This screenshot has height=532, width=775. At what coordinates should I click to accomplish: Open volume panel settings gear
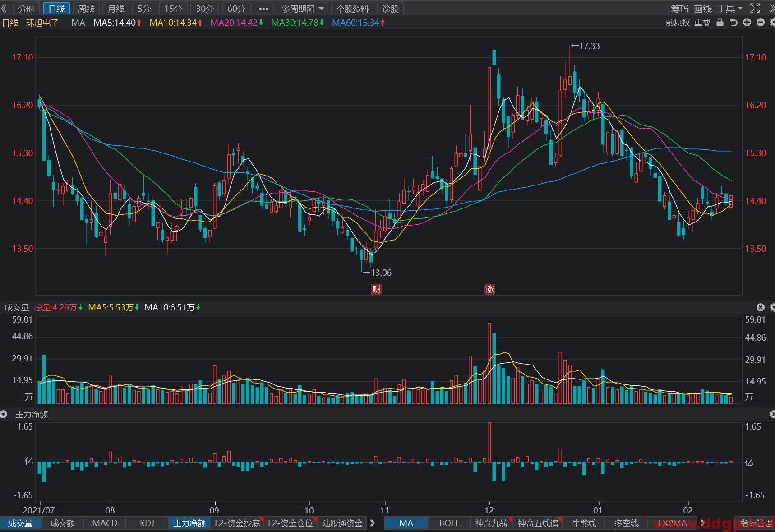(772, 307)
